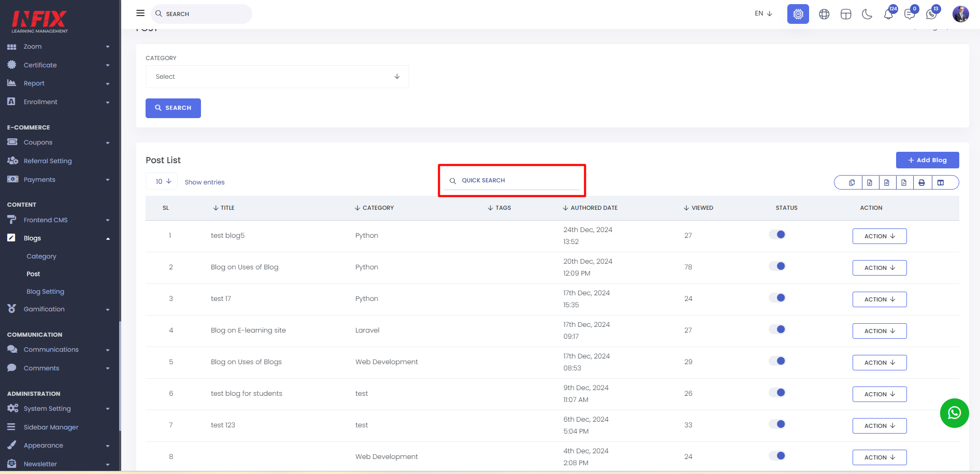The height and width of the screenshot is (474, 980).
Task: Open the 10 entries per page dropdown
Action: (162, 181)
